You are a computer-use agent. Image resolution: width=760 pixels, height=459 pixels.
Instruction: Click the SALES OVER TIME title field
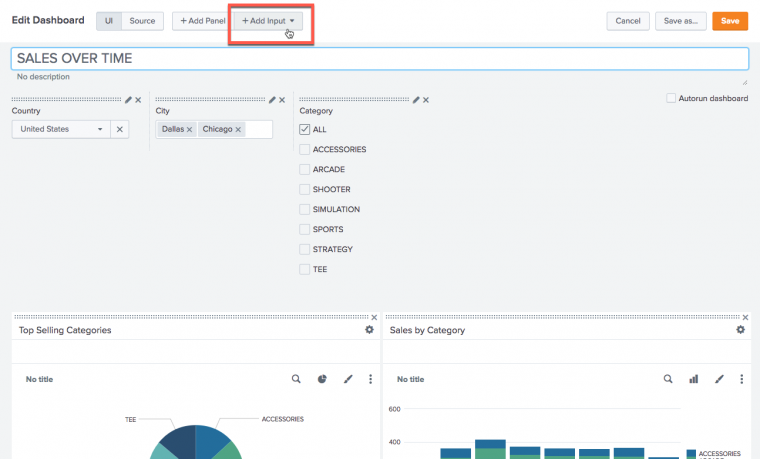(x=380, y=59)
